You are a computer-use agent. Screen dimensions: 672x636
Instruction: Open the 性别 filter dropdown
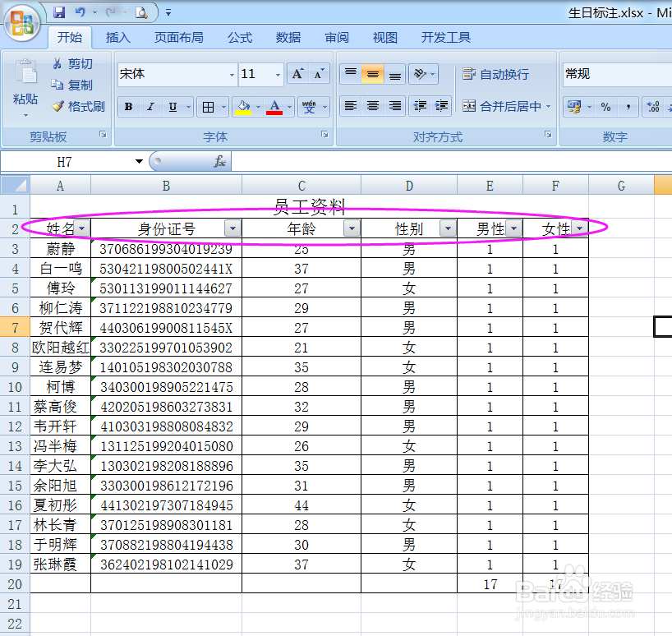coord(448,228)
